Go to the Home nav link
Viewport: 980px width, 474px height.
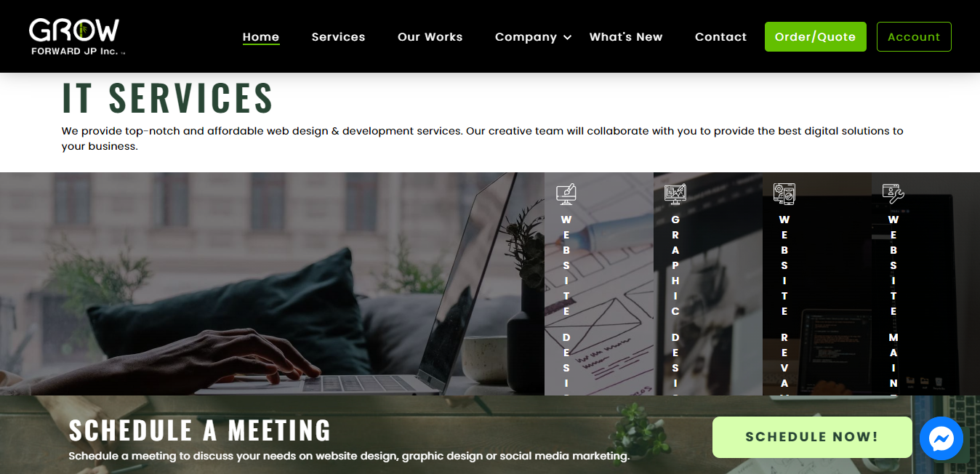261,37
